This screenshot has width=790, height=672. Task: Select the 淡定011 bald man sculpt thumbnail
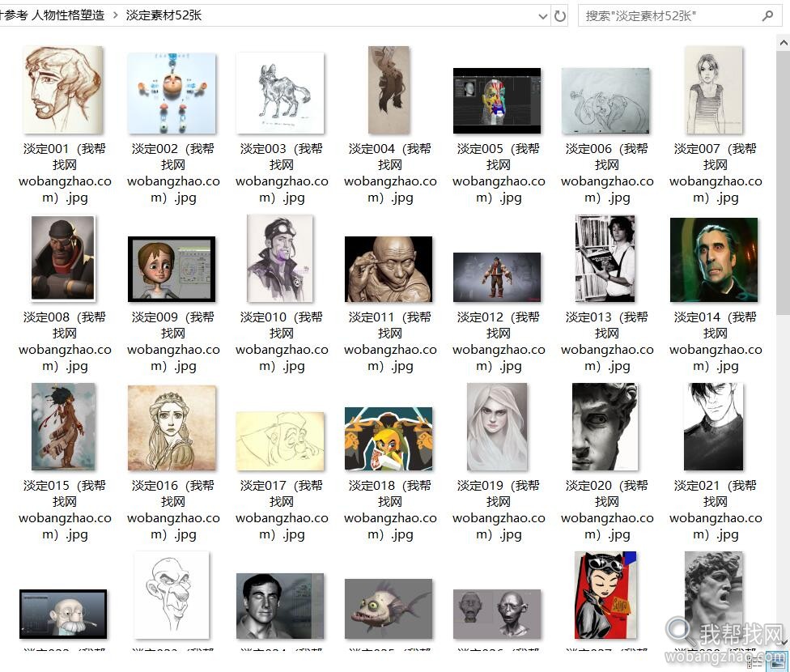[x=389, y=269]
